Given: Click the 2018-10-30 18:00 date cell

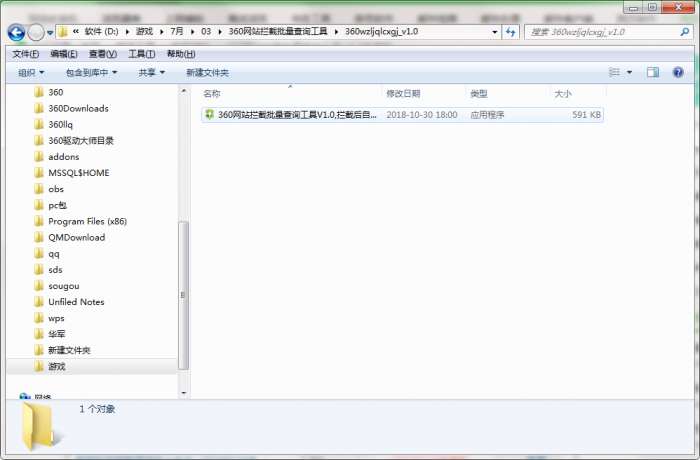Looking at the screenshot, I should pos(421,115).
